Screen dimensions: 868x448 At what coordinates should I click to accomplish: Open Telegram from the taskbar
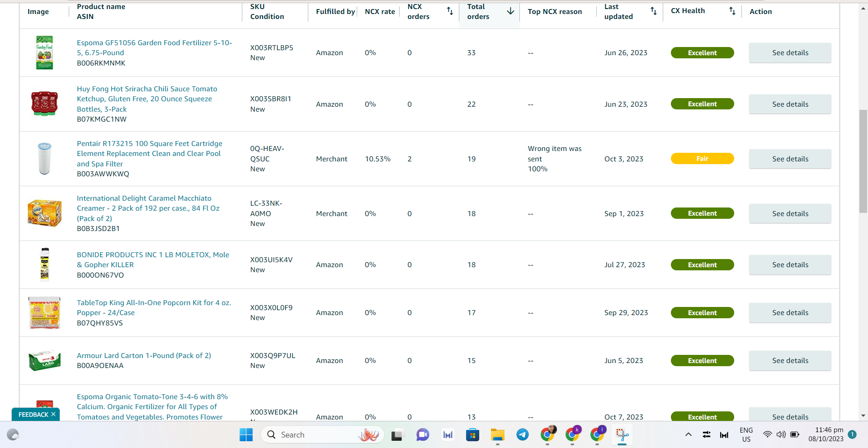pos(523,435)
